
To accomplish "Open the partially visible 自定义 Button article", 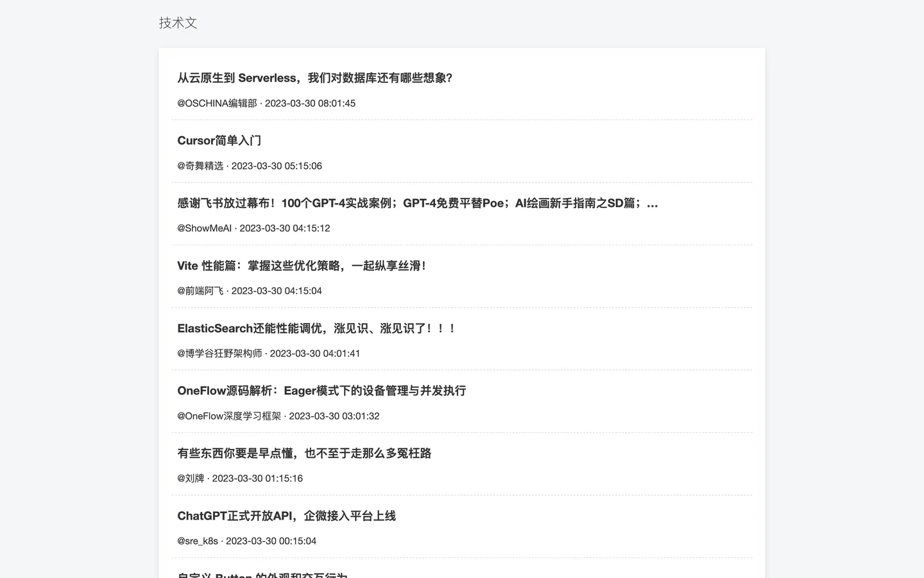I will tap(262, 575).
